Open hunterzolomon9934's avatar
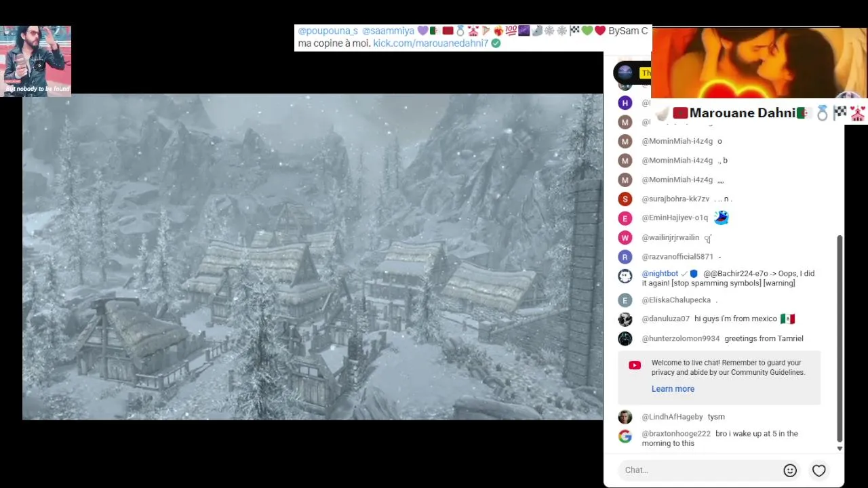Screen dimensions: 868x488 pyautogui.click(x=625, y=338)
